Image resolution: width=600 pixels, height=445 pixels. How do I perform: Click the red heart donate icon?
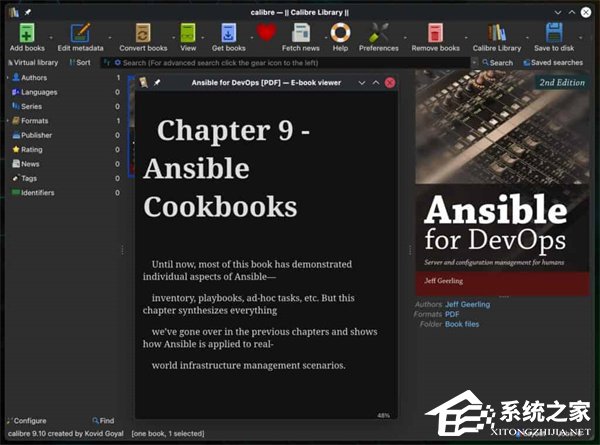click(266, 32)
